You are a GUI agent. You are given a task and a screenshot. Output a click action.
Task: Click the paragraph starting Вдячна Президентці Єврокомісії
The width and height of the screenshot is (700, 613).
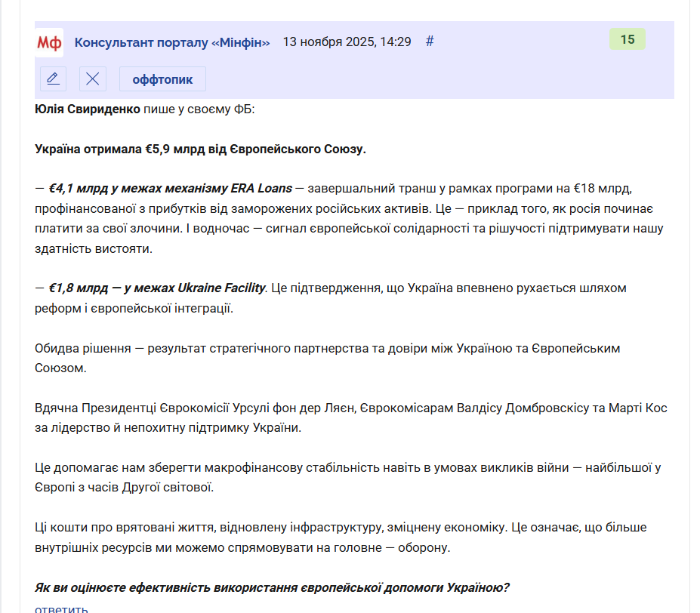(351, 418)
